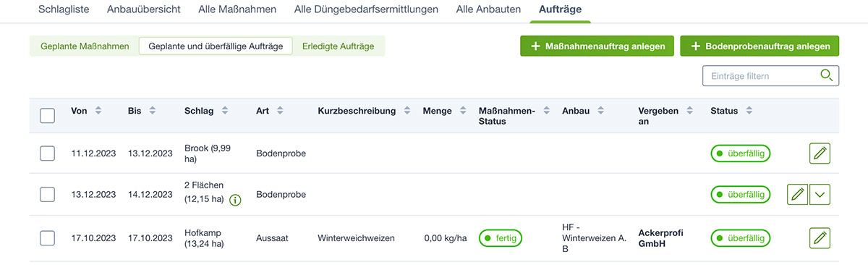Sort by Status column arrows
The image size is (868, 265).
[749, 111]
